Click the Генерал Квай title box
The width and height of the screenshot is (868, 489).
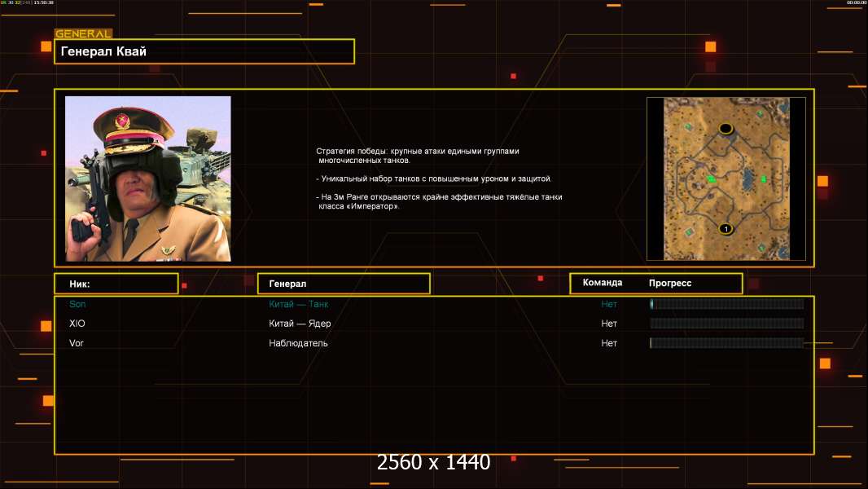tap(204, 51)
